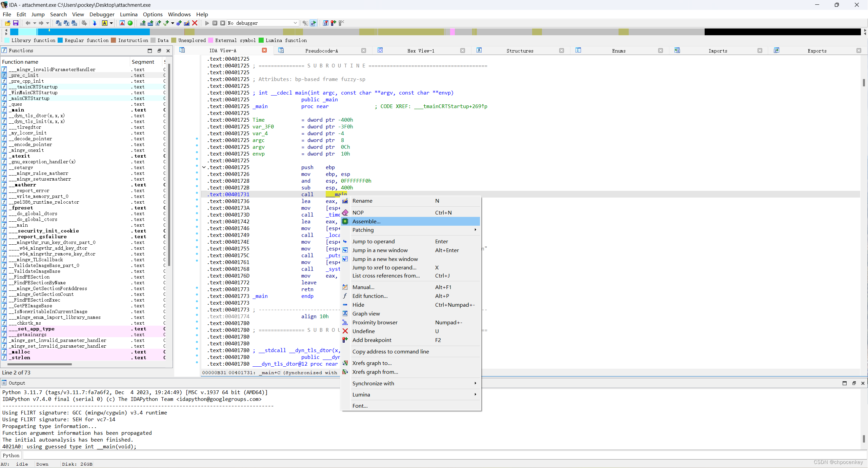The image size is (868, 468).
Task: Click the blue down-arrow jump icon
Action: click(x=95, y=23)
